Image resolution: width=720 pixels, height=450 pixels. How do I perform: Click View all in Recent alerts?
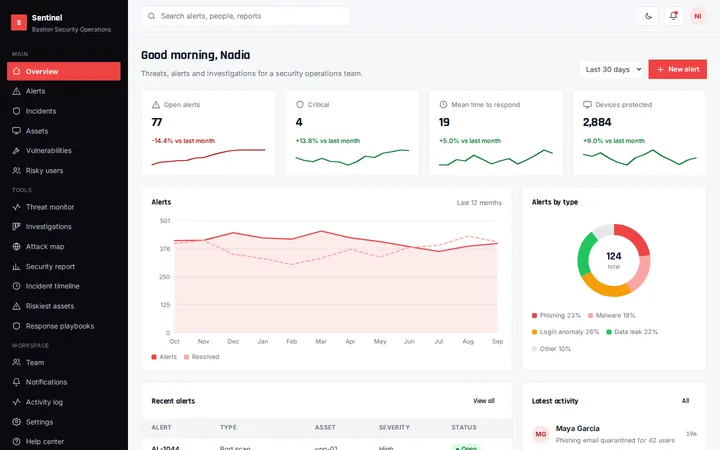click(x=484, y=401)
